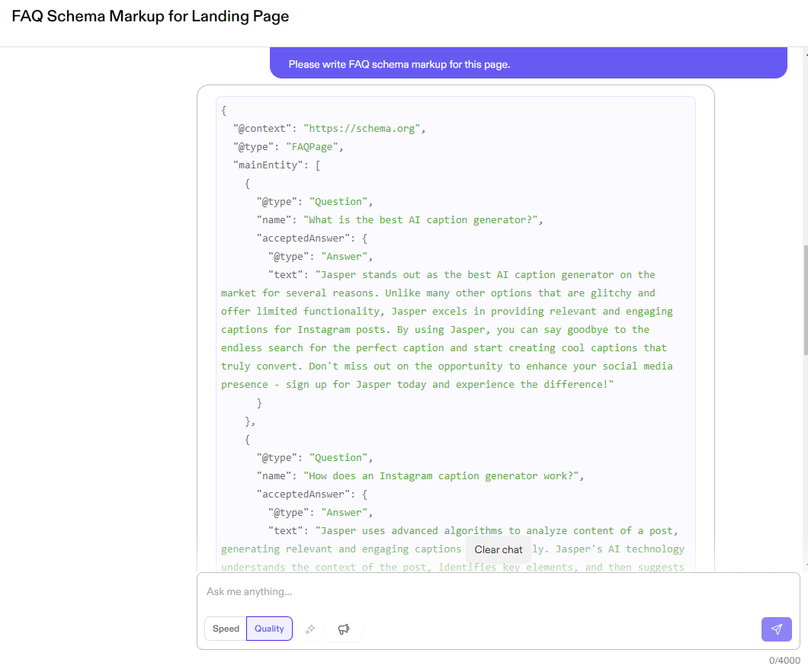Enable Quality response mode

269,629
